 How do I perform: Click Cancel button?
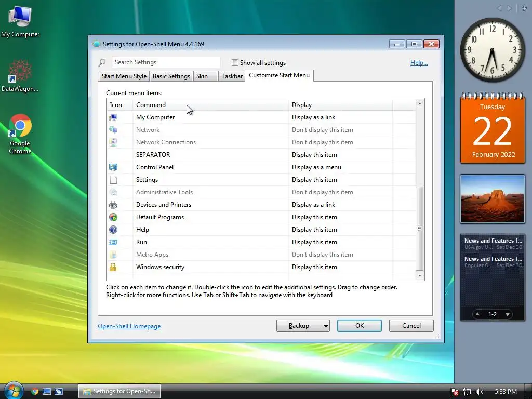point(411,326)
